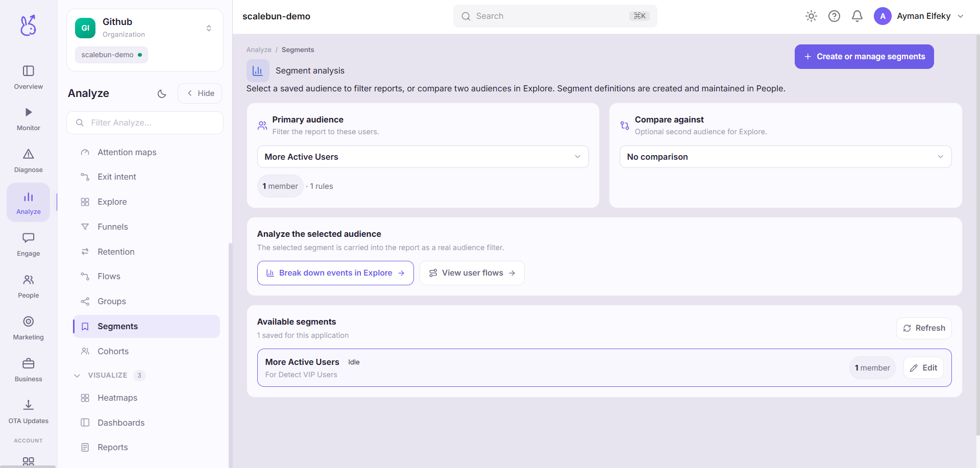This screenshot has width=980, height=468.
Task: Select Segments menu item
Action: pos(146,326)
